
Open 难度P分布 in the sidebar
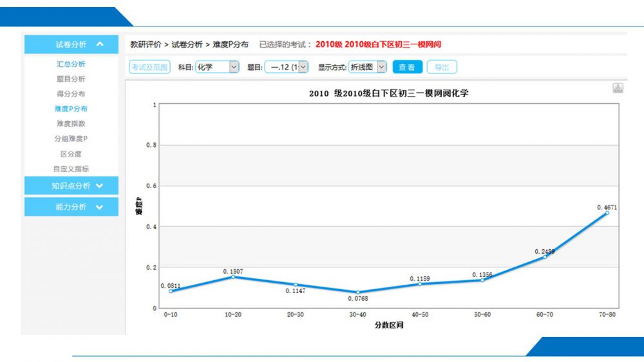point(71,109)
